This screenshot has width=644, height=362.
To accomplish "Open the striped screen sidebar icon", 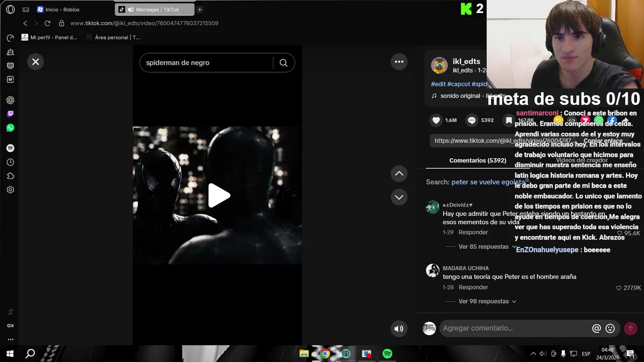I will click(x=10, y=65).
